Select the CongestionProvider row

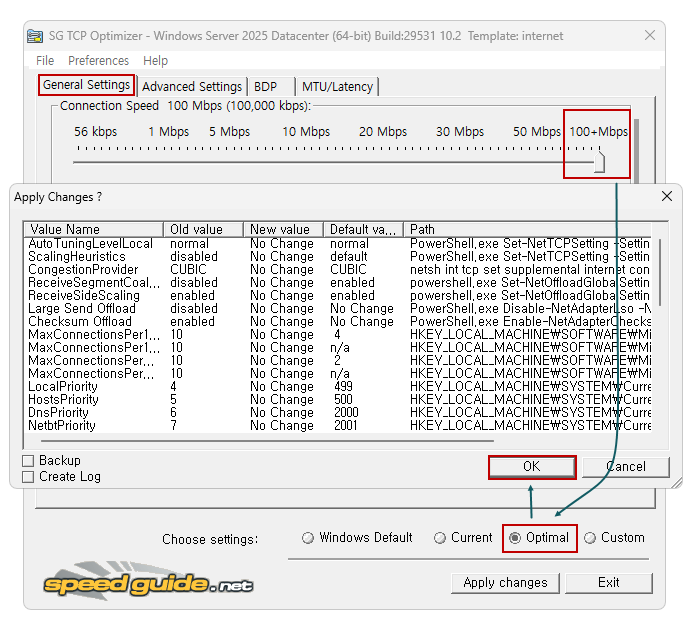coord(337,269)
